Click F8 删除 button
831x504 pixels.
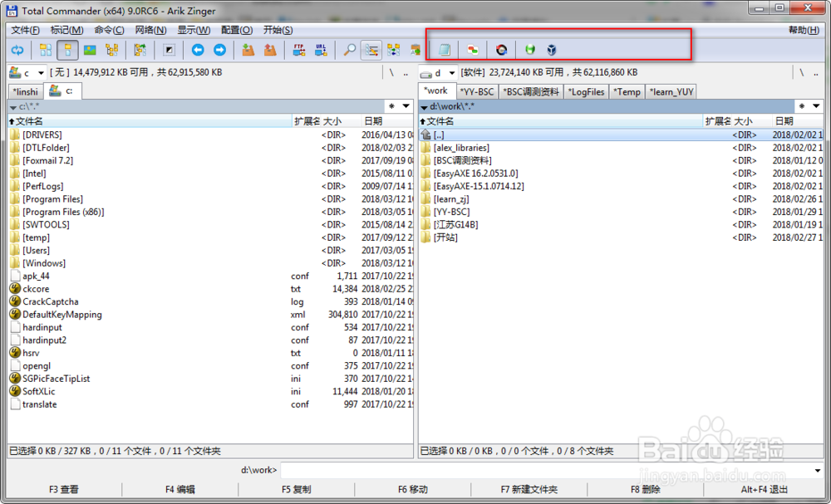[x=646, y=490]
